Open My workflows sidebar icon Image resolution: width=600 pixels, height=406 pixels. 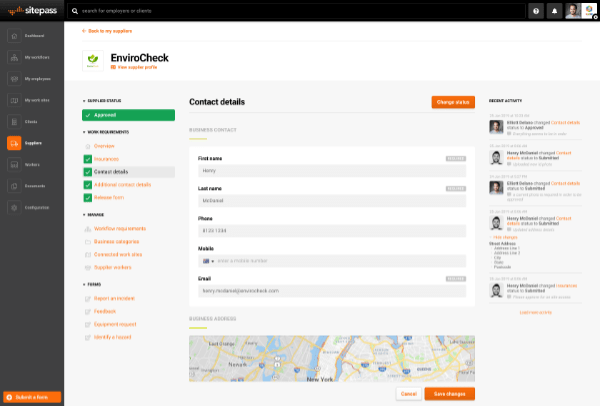[x=14, y=57]
